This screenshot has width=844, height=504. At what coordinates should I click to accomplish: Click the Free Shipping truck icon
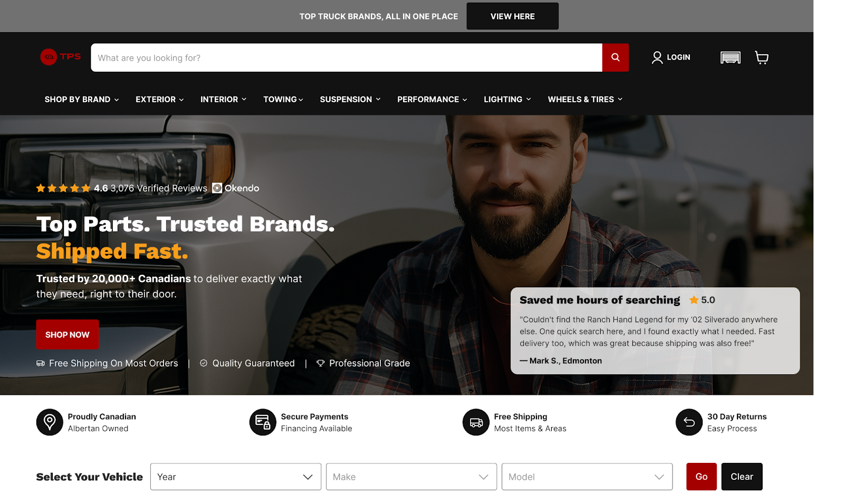[x=476, y=422]
